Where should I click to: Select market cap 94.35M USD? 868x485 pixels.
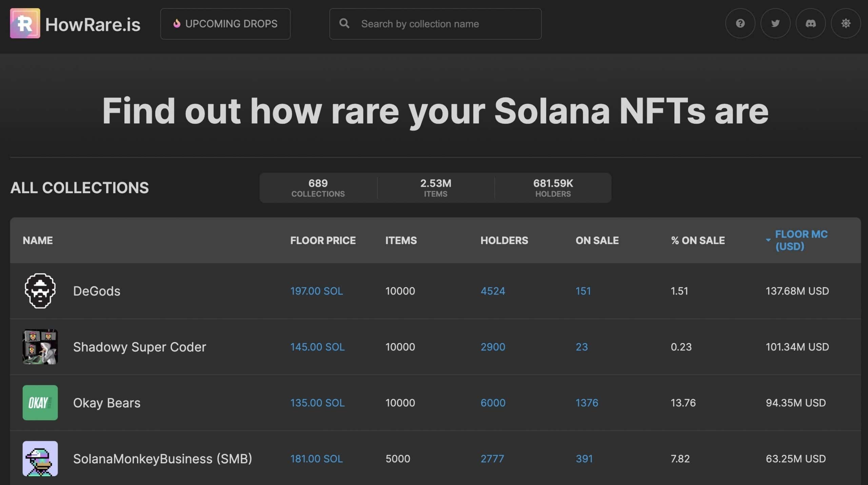(795, 403)
